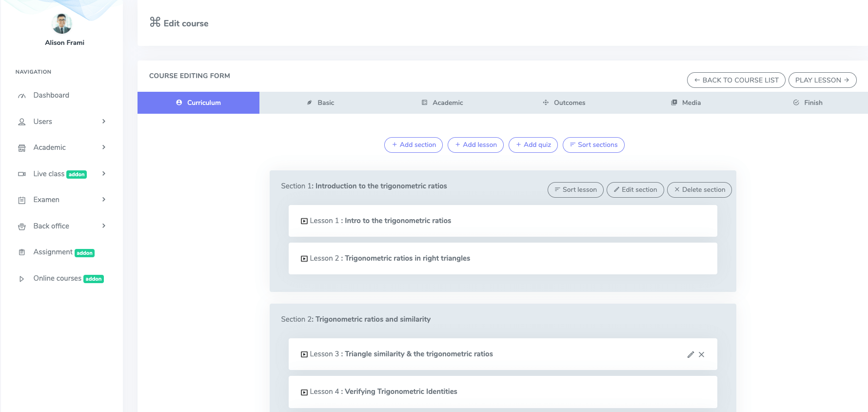
Task: Expand the Examen submenu arrow
Action: [104, 200]
